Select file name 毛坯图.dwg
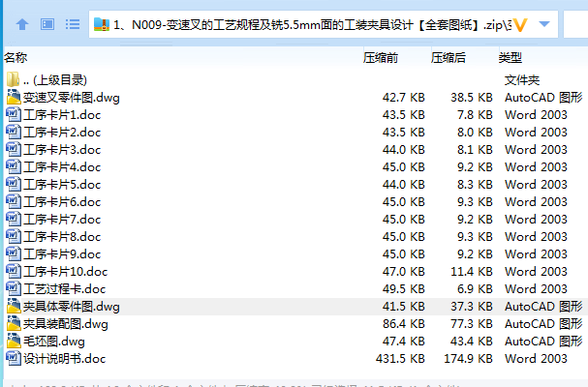588x387 pixels. click(54, 342)
